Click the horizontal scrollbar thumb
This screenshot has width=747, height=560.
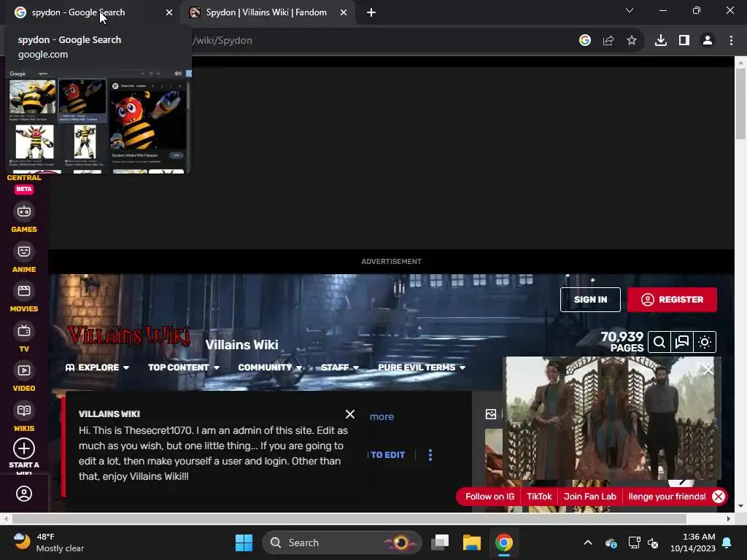[349, 518]
